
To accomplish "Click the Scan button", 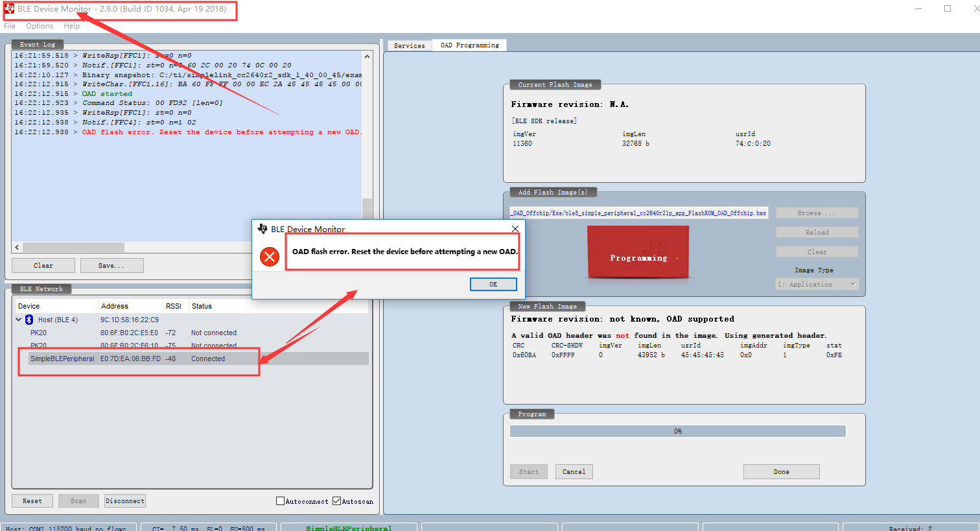I will point(78,501).
